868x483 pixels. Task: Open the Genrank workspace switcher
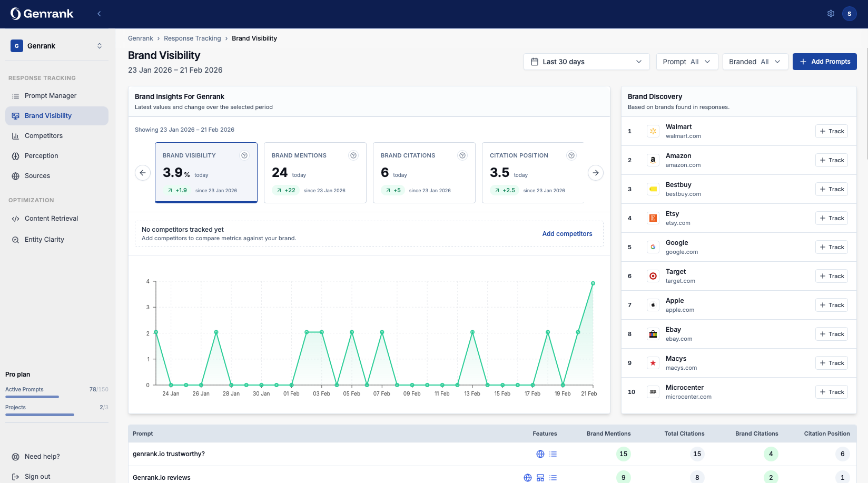(x=57, y=46)
